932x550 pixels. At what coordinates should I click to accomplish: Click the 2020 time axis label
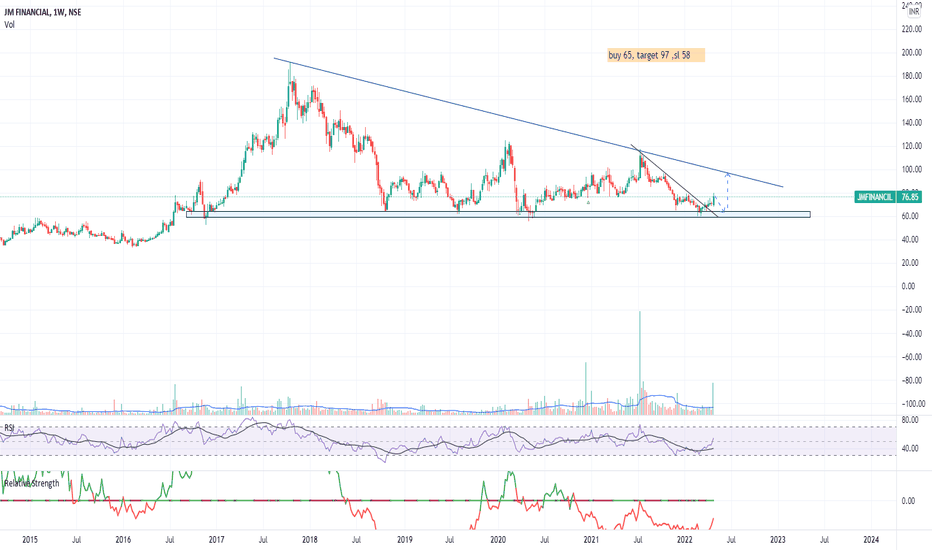pos(498,540)
